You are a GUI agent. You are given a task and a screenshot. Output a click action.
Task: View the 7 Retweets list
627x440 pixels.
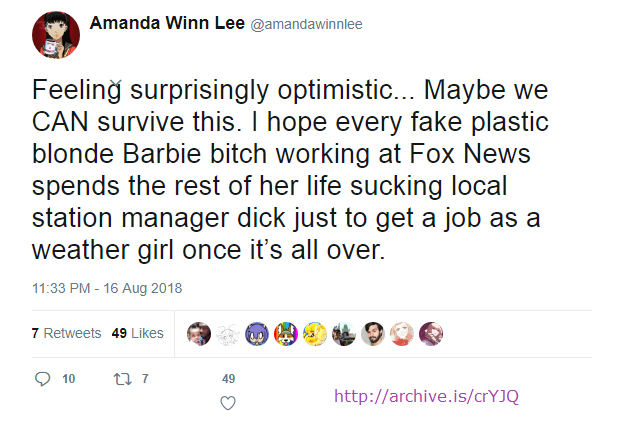point(66,333)
